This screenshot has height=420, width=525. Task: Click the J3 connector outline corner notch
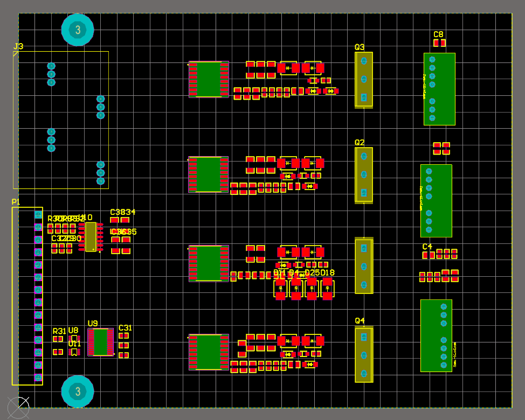point(16,53)
